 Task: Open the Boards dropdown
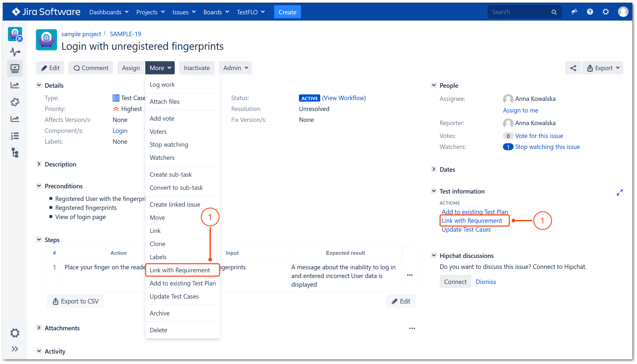tap(216, 12)
